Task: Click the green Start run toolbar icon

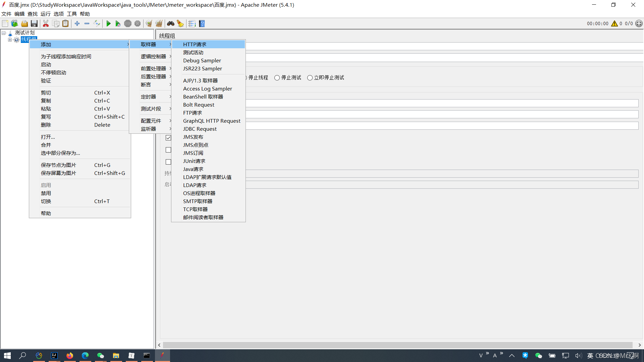Action: click(108, 23)
